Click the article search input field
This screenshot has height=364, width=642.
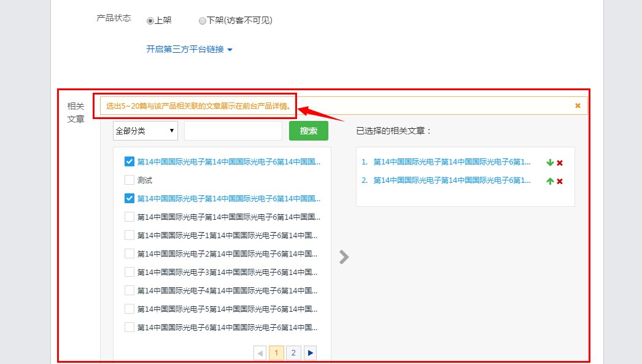click(233, 131)
